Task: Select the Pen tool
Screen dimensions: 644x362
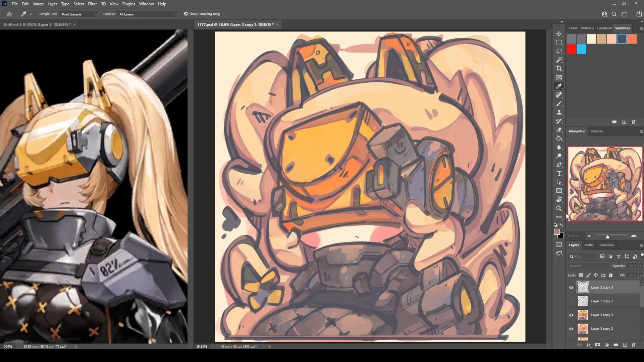Action: point(559,165)
